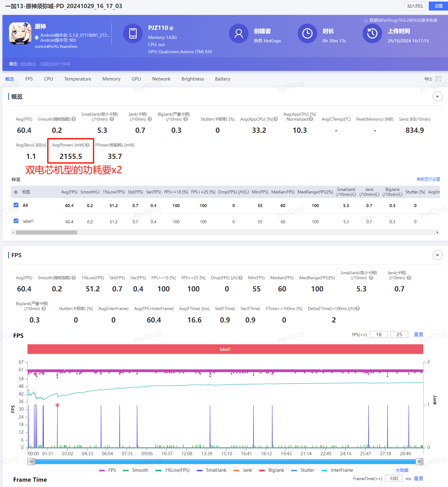Open the FPS tab
Screen dimensions: 448x487
(x=29, y=79)
